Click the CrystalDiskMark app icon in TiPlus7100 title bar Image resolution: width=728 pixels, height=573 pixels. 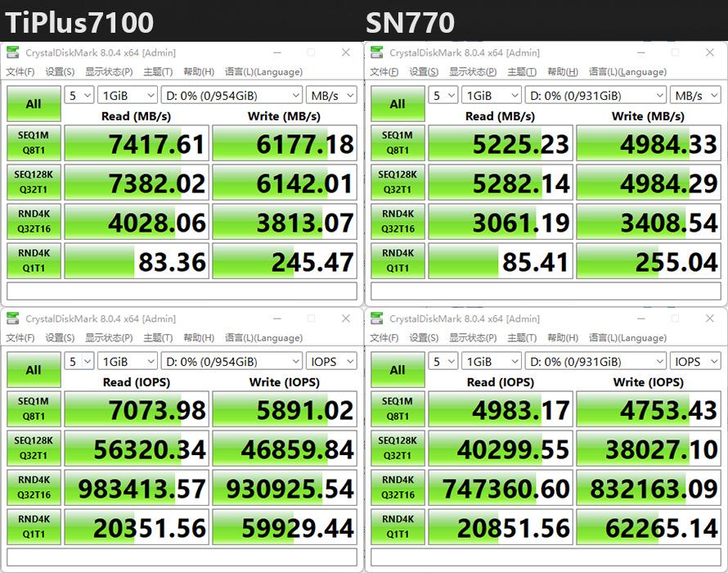pos(12,52)
